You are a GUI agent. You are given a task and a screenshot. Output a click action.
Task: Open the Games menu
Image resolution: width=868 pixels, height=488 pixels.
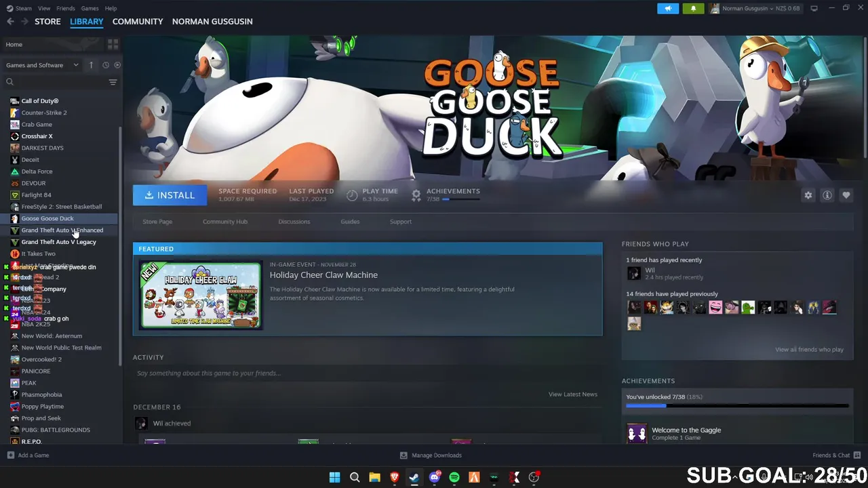pyautogui.click(x=90, y=8)
